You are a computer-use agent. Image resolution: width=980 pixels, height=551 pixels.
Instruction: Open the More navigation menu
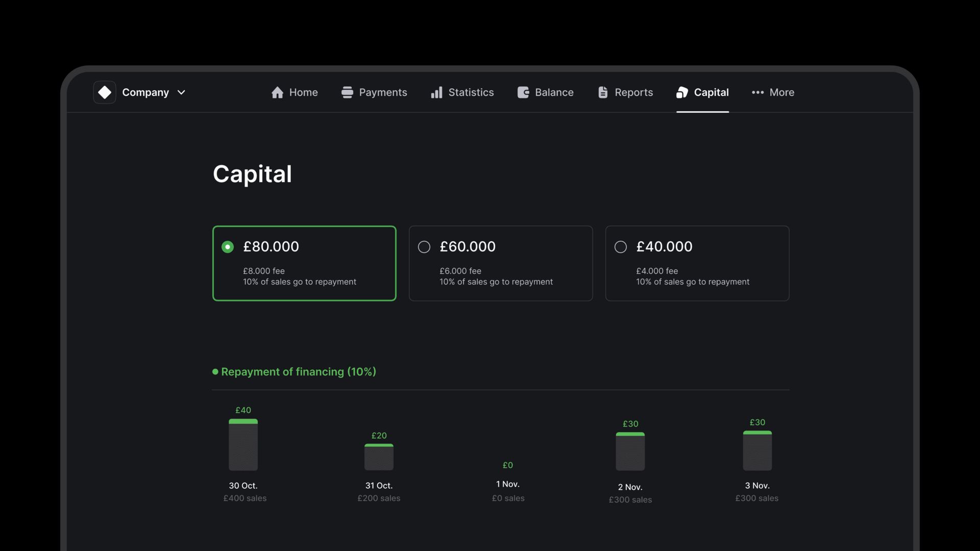781,92
